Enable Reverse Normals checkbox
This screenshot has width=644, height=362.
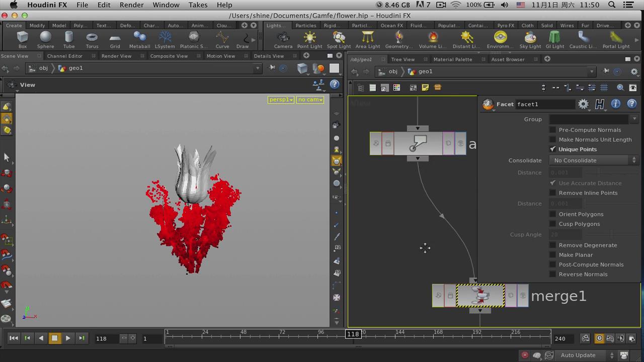tap(553, 275)
